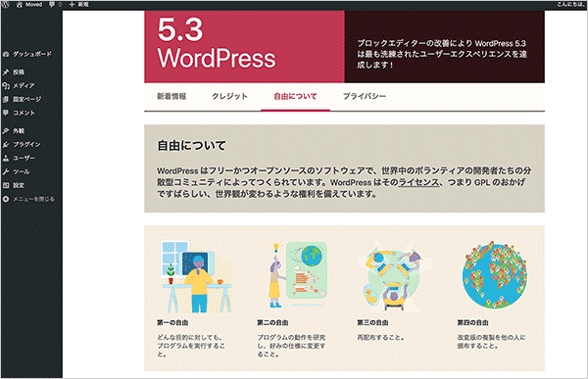Switch to the プライバシー tab
588x379 pixels.
pos(365,96)
